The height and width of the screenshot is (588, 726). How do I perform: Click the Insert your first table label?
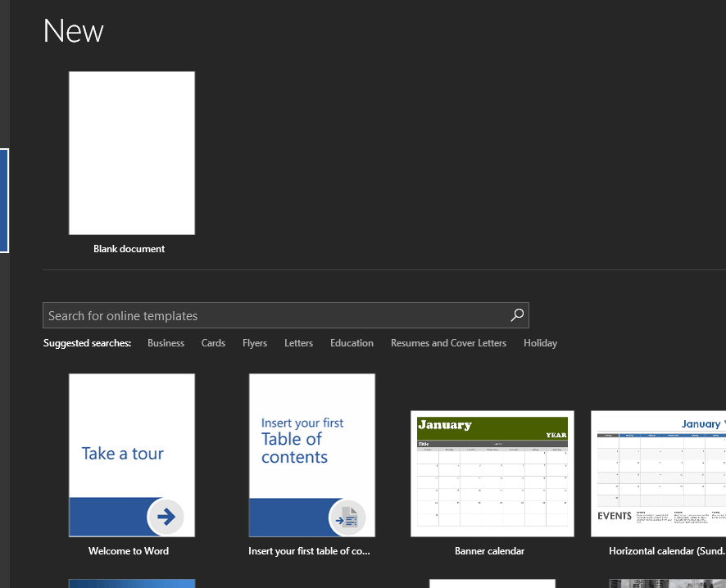pos(309,551)
